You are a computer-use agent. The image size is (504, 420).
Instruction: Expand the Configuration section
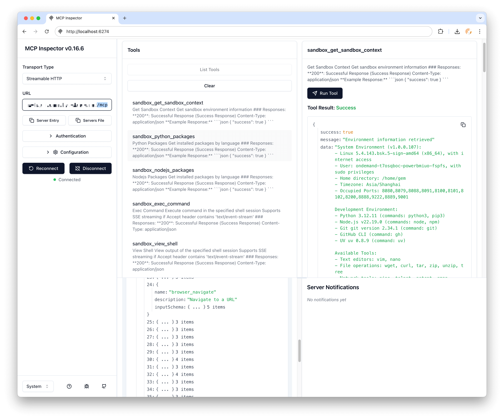[x=67, y=152]
